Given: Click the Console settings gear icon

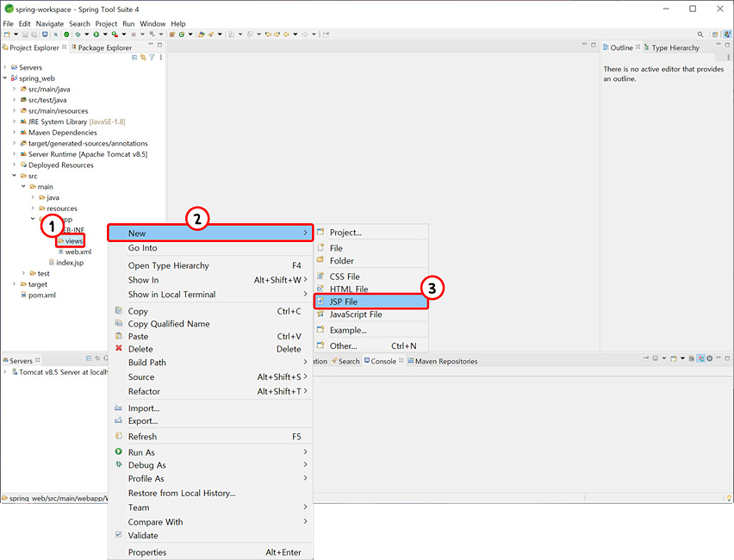Looking at the screenshot, I should click(x=710, y=358).
